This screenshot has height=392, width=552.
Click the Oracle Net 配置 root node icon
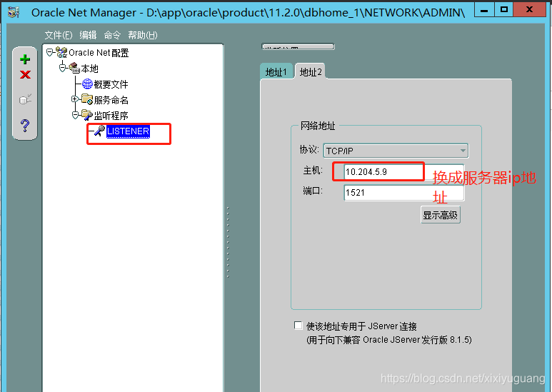[61, 52]
